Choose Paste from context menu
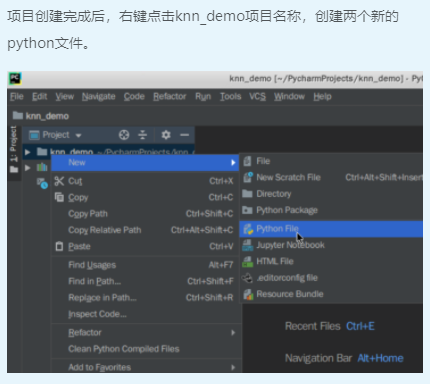The height and width of the screenshot is (384, 430). pyautogui.click(x=145, y=246)
